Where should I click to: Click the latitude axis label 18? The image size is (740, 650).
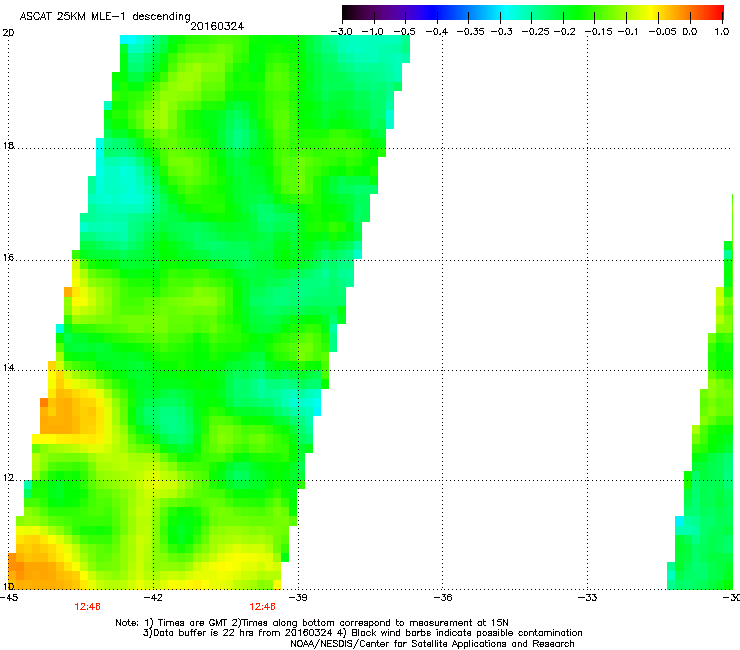[x=8, y=145]
